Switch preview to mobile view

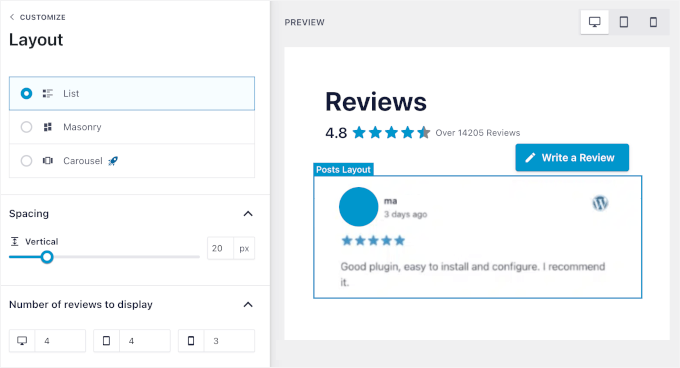pyautogui.click(x=653, y=22)
